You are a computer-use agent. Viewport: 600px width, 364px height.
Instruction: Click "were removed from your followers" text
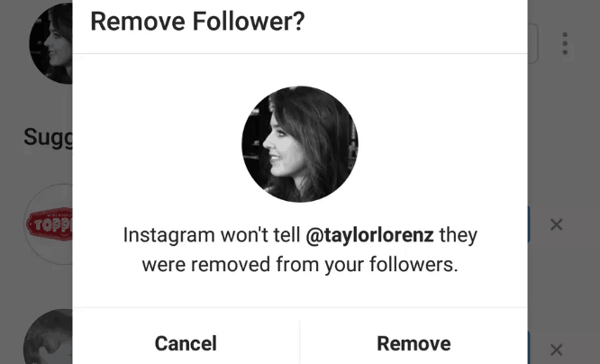pyautogui.click(x=299, y=265)
